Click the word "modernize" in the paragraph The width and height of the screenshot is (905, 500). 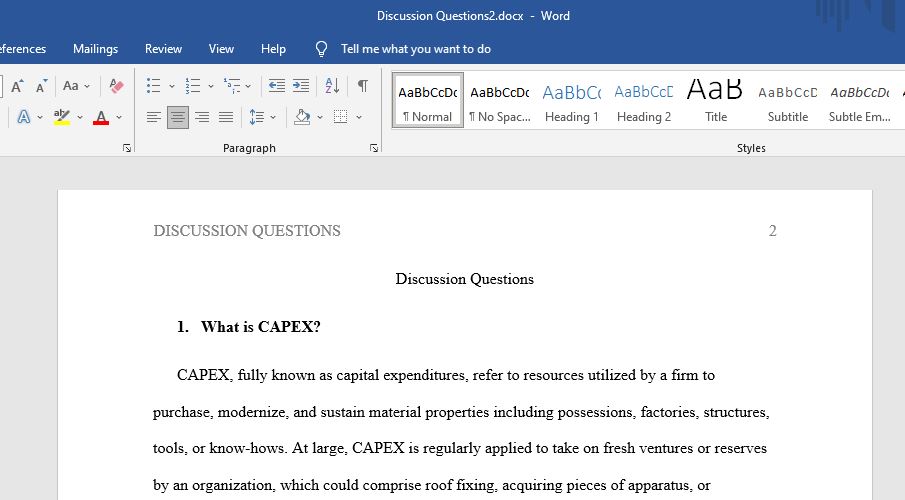[251, 412]
